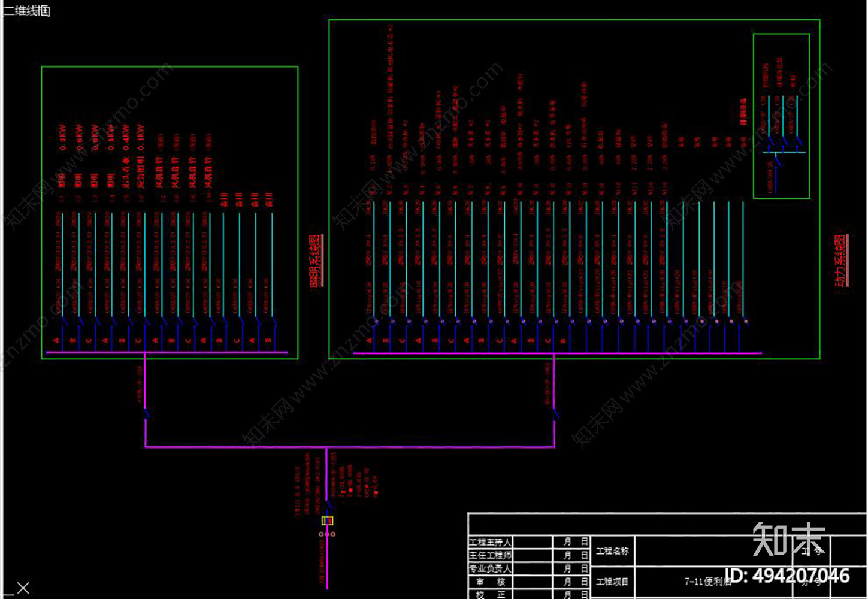Click the UCS origin X icon
This screenshot has width=868, height=599.
23,588
